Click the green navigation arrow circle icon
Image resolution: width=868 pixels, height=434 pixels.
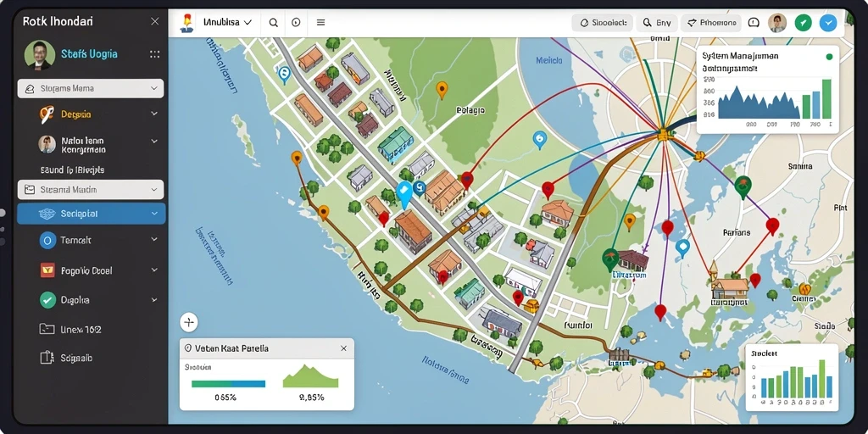point(804,23)
